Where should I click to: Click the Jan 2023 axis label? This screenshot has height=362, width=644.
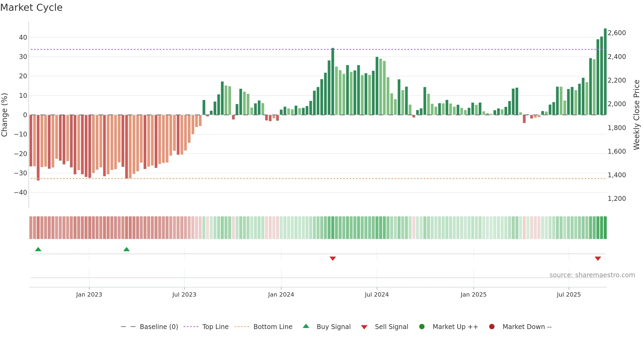click(89, 295)
